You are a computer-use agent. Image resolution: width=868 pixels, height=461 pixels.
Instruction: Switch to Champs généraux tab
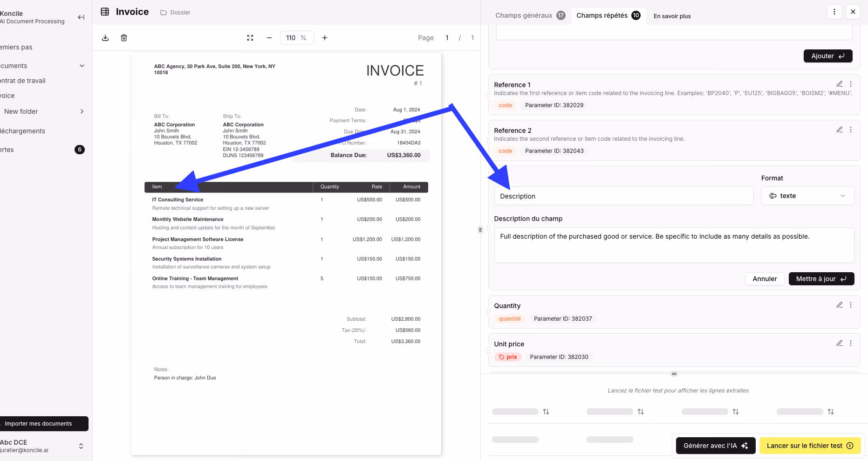click(530, 15)
